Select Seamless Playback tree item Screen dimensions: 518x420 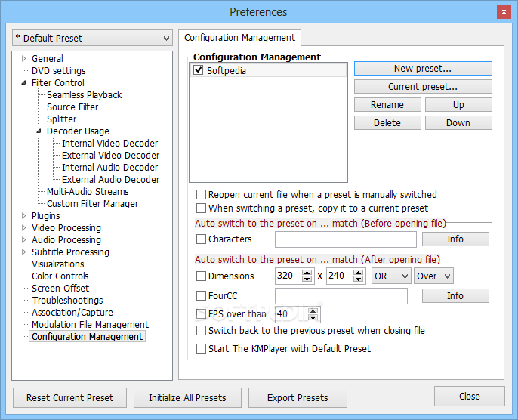pyautogui.click(x=85, y=95)
